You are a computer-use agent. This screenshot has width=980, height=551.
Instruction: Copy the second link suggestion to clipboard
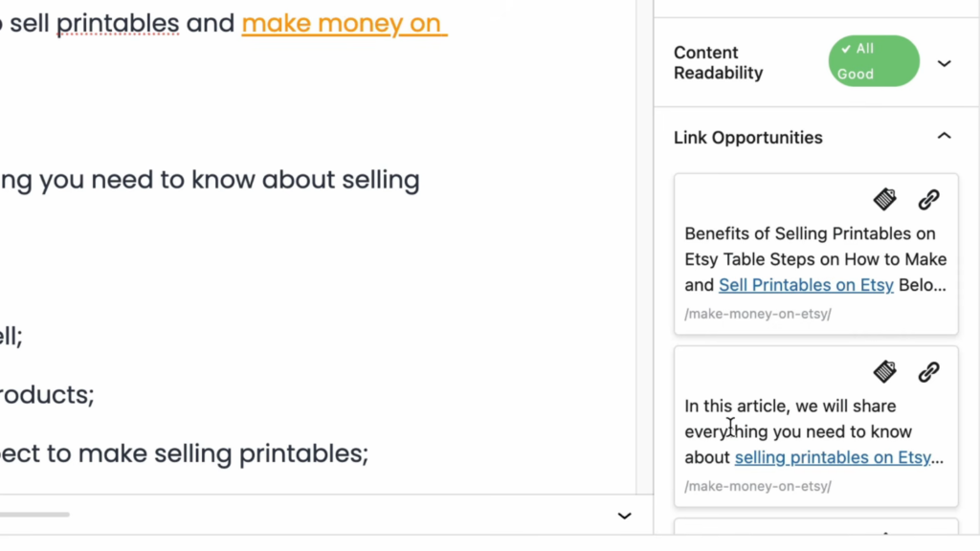pyautogui.click(x=885, y=371)
